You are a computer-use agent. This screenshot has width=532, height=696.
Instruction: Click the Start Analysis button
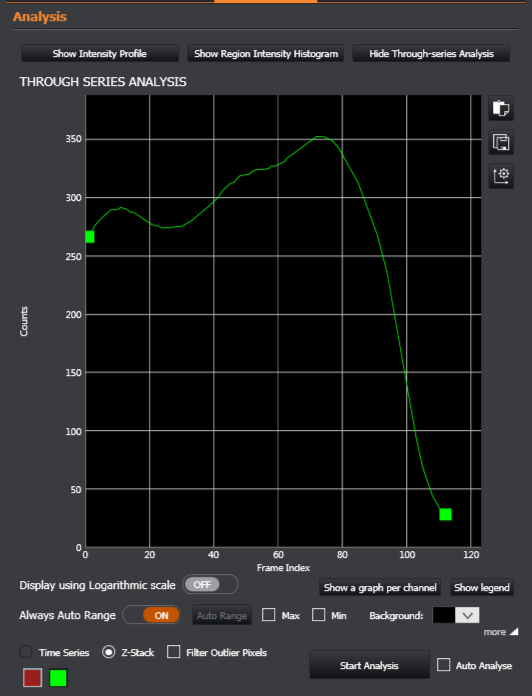coord(369,665)
